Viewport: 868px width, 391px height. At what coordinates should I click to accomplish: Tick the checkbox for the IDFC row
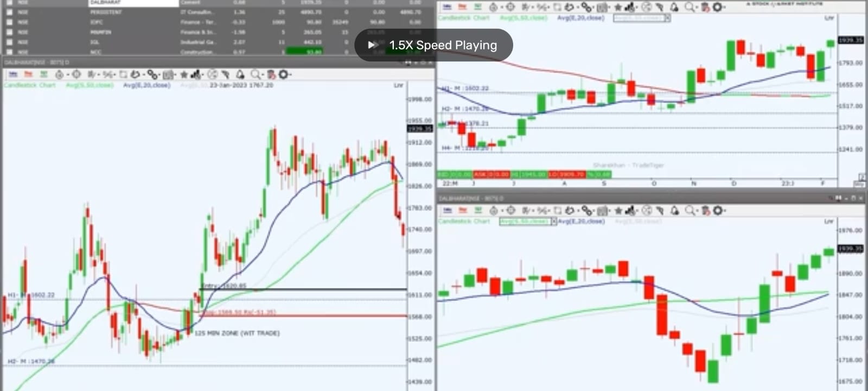pyautogui.click(x=9, y=22)
